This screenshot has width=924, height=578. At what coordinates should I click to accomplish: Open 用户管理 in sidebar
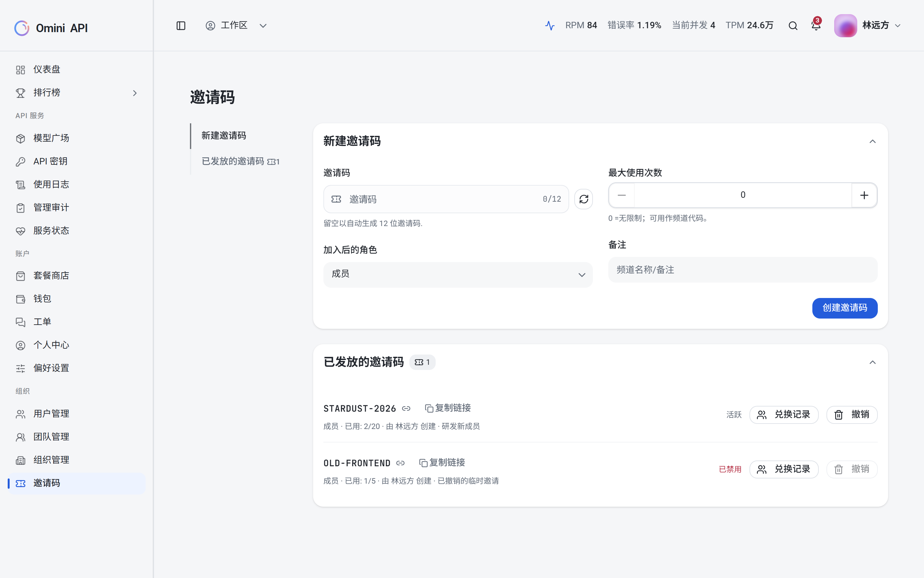click(x=76, y=414)
